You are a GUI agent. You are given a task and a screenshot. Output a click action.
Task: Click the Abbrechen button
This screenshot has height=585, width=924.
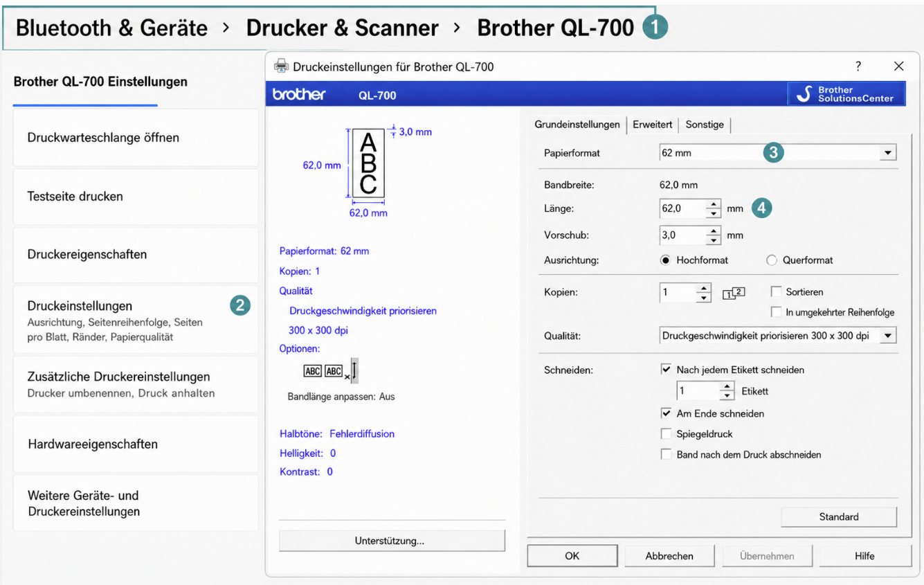coord(669,556)
